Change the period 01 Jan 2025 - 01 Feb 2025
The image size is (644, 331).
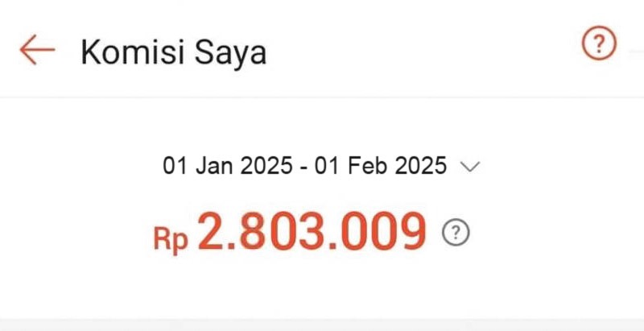[321, 166]
